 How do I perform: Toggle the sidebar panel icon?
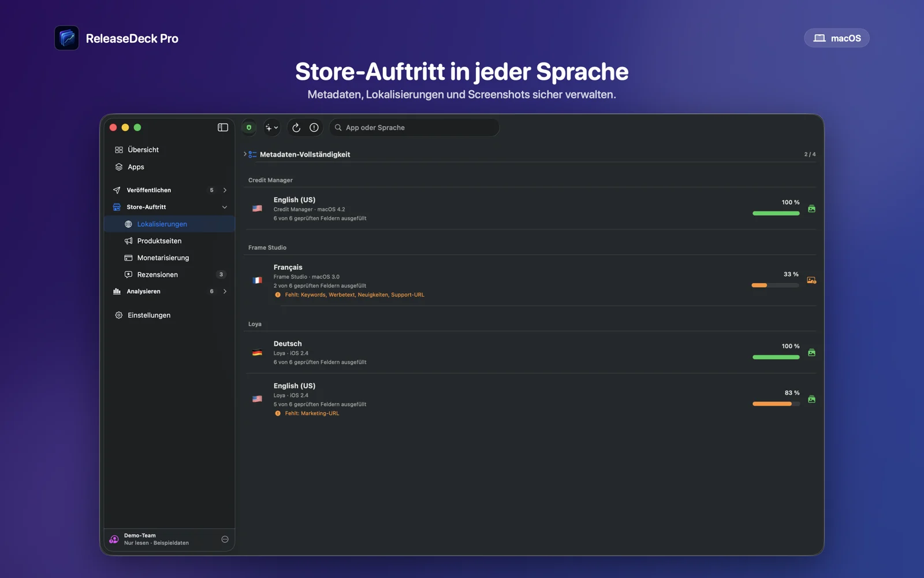pos(223,127)
